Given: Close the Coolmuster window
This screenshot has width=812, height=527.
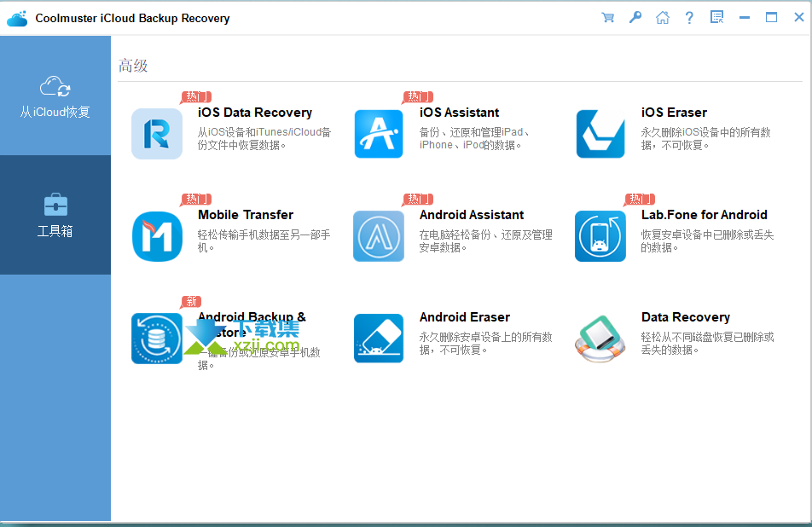Looking at the screenshot, I should point(799,18).
